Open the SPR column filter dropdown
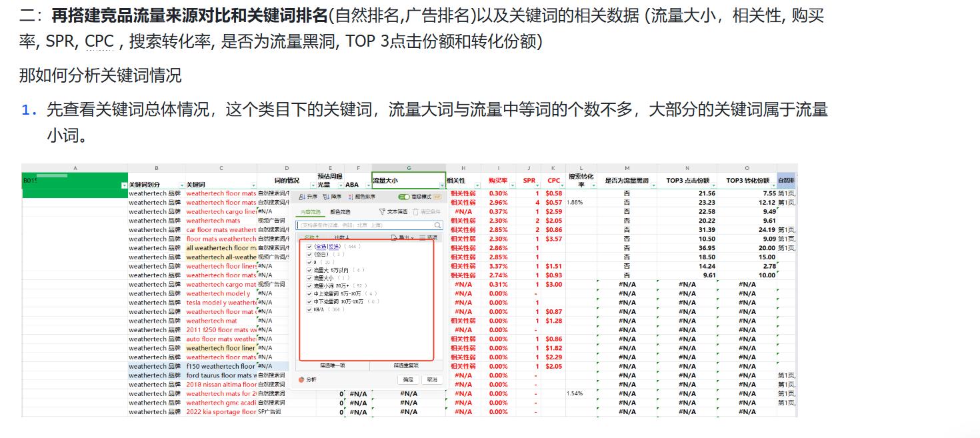Image resolution: width=980 pixels, height=438 pixels. click(x=537, y=185)
